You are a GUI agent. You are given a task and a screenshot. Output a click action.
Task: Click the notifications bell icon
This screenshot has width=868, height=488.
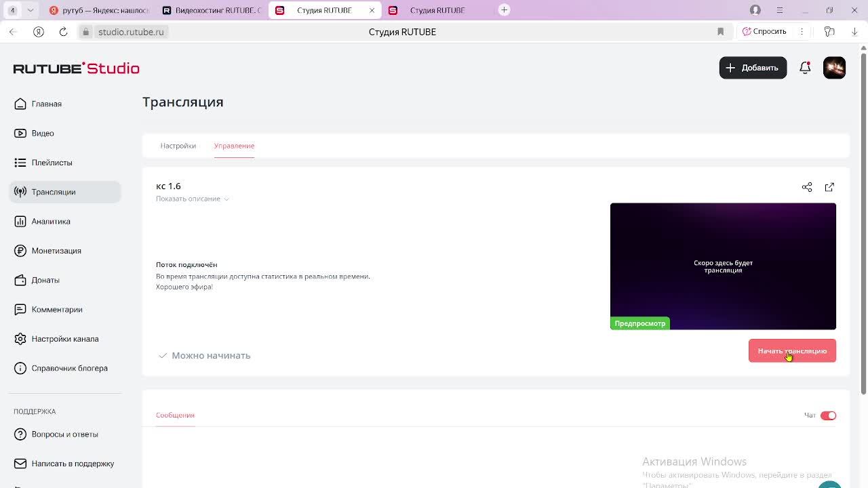(805, 68)
